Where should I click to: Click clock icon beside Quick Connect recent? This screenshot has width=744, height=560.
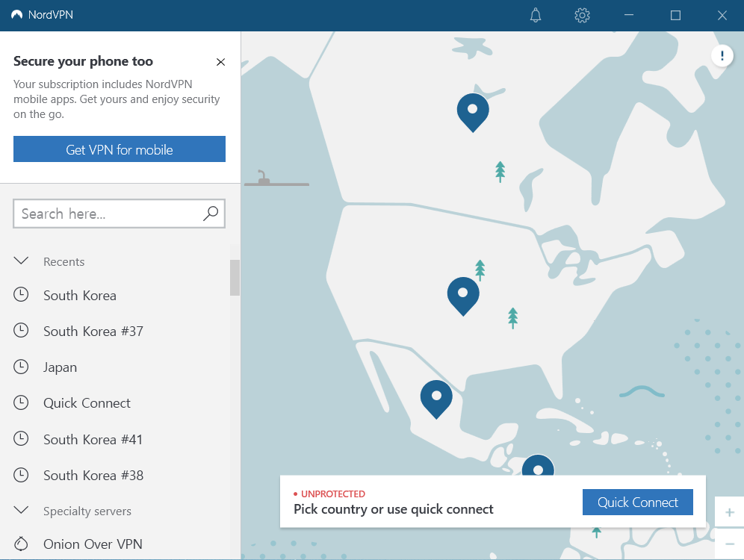[21, 402]
